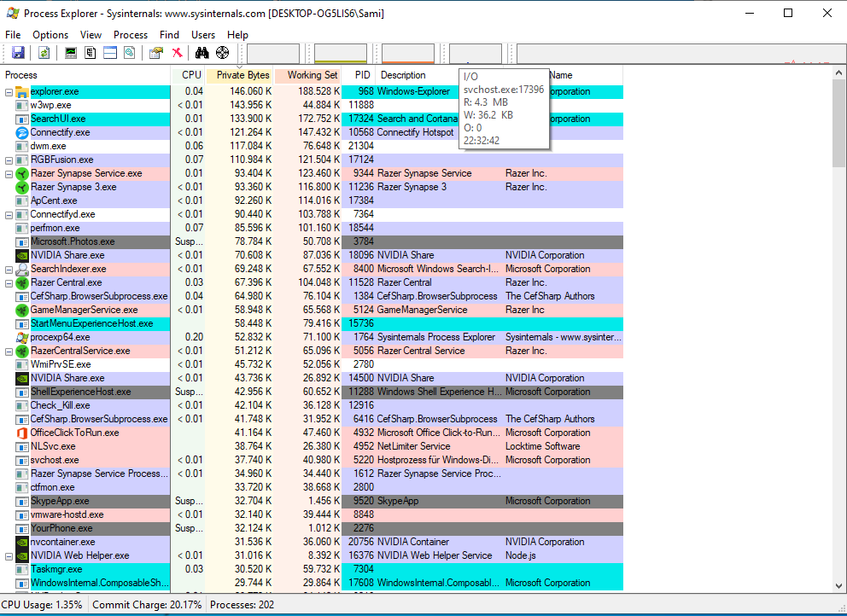This screenshot has height=616, width=847.
Task: Sort by the CPU column header
Action: tap(188, 75)
